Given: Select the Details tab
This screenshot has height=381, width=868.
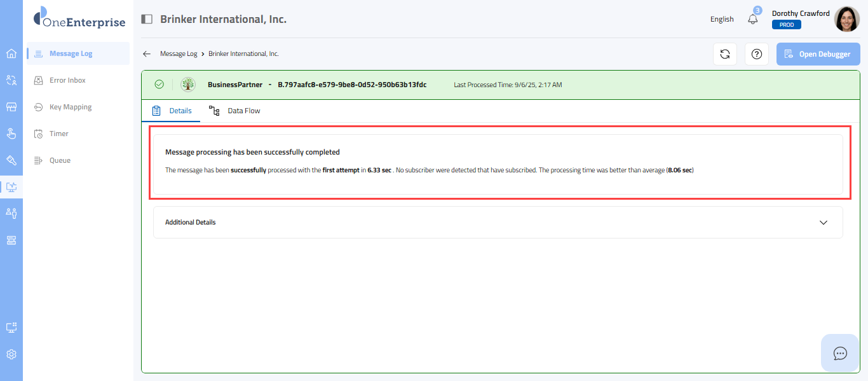Looking at the screenshot, I should [172, 111].
